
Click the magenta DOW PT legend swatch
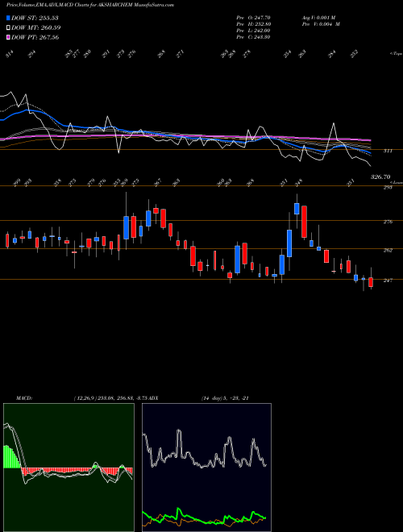tap(8, 37)
